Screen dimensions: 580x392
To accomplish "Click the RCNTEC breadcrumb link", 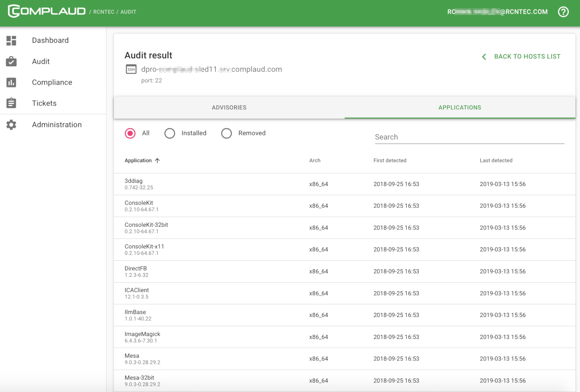I will pos(104,12).
